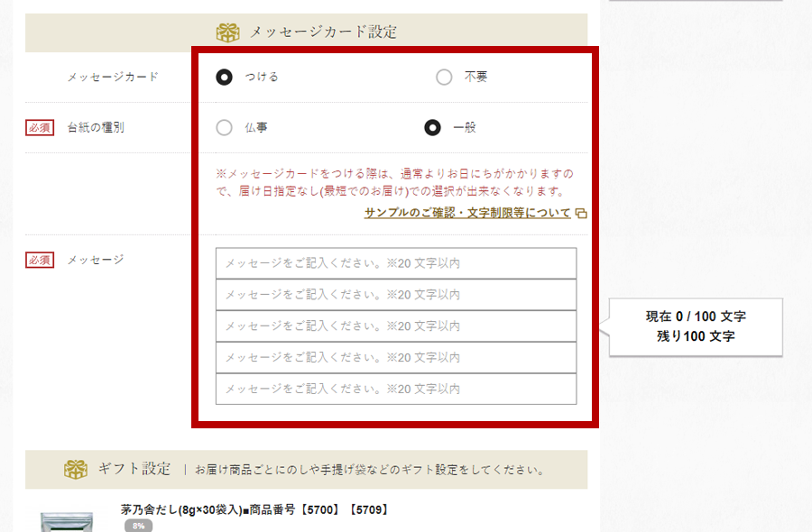
Task: Click the 必須 badge next to メッセージ
Action: pos(40,260)
